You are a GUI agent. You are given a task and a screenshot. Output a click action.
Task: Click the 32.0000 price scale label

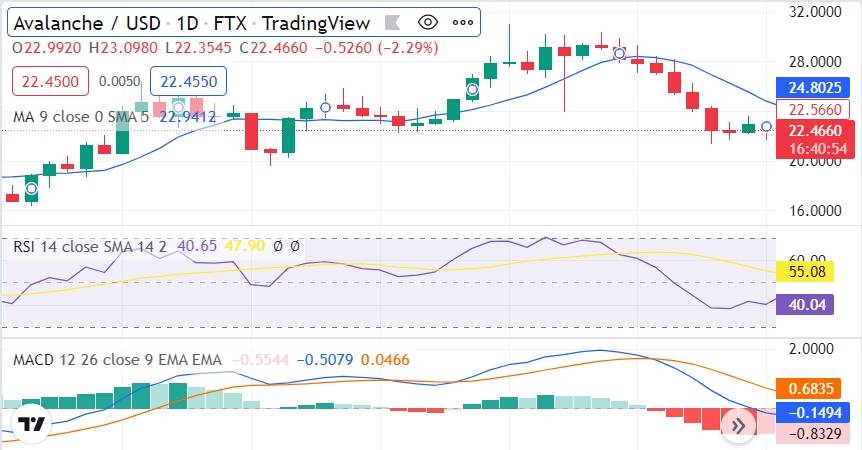click(x=815, y=12)
